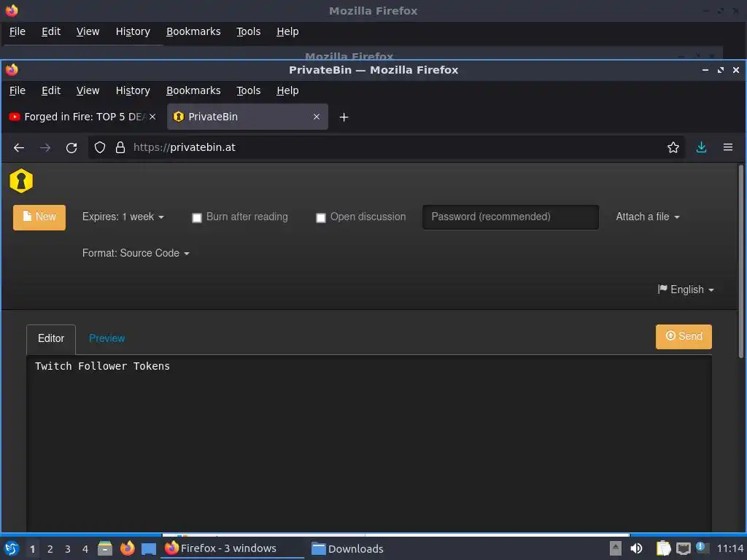The height and width of the screenshot is (560, 747).
Task: Go back using the browser back arrow
Action: coord(19,147)
